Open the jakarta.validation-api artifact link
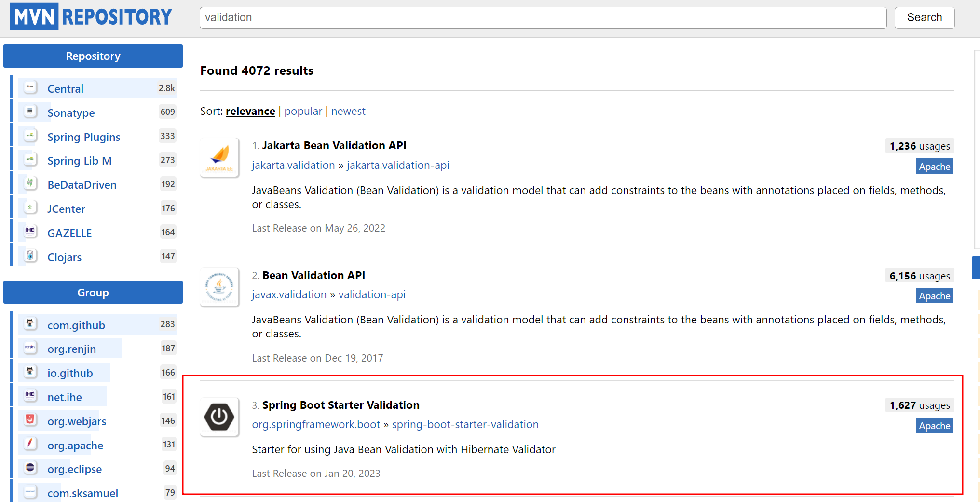Viewport: 980px width, 502px height. click(x=398, y=165)
